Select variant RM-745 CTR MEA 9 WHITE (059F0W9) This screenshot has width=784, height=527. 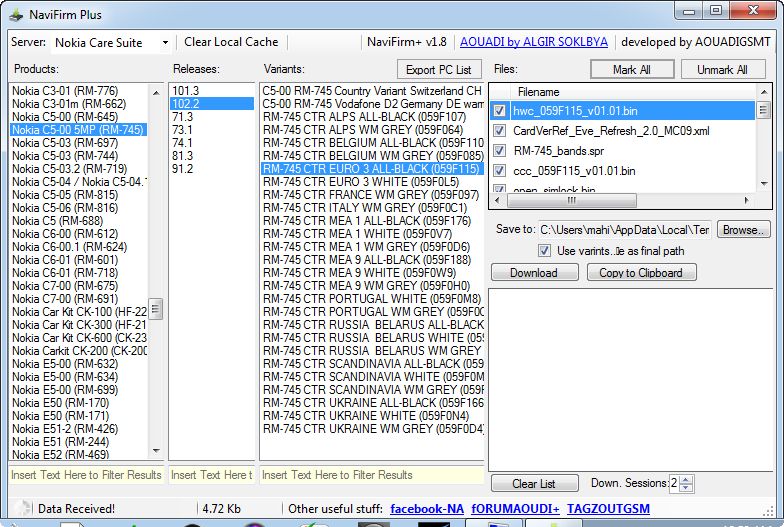pyautogui.click(x=372, y=272)
